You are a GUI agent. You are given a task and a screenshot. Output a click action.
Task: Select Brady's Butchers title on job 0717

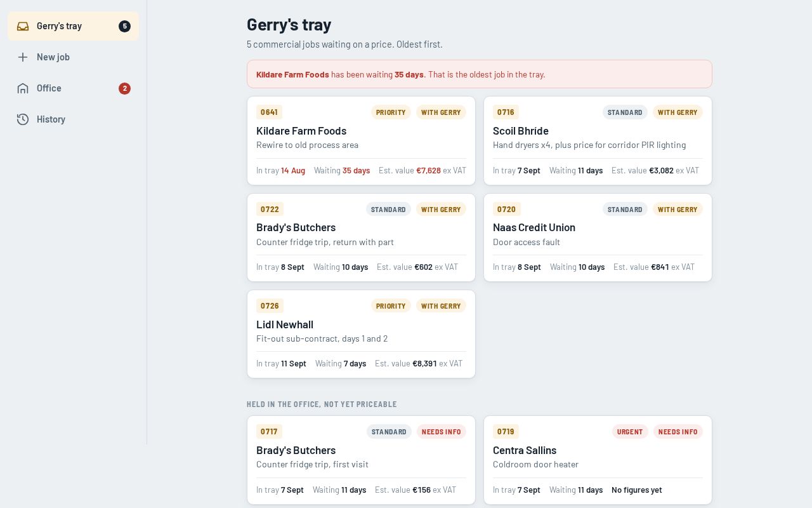(296, 450)
